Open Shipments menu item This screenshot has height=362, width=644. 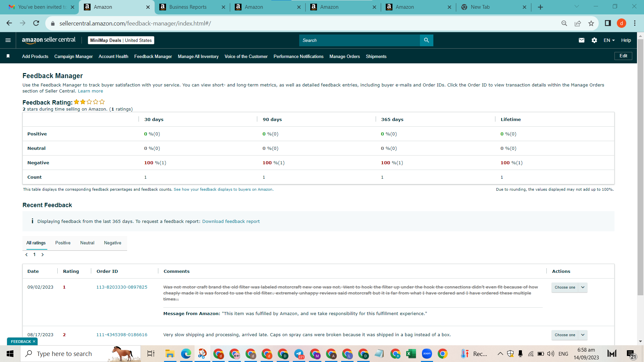[x=376, y=56]
